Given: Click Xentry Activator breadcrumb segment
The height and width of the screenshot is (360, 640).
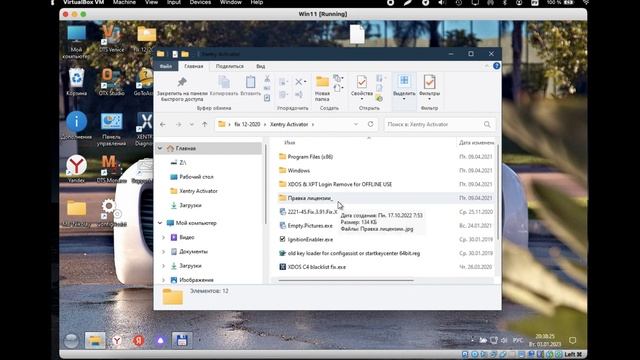Looking at the screenshot, I should [x=289, y=124].
